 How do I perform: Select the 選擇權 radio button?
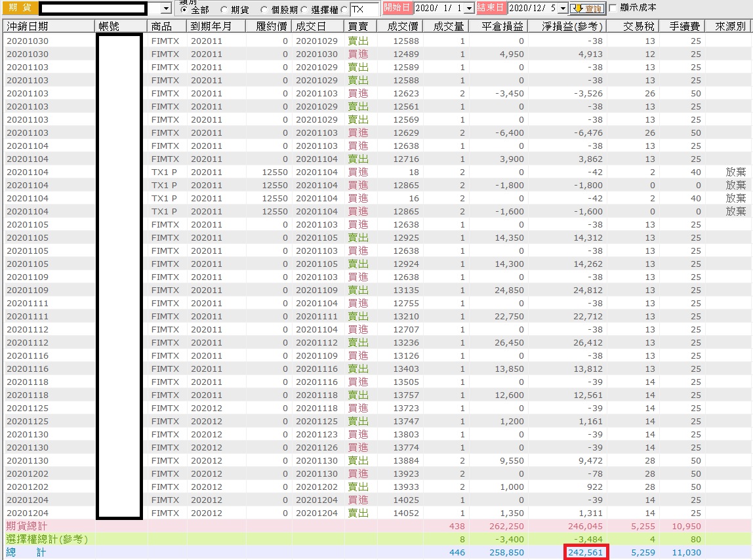(x=304, y=10)
